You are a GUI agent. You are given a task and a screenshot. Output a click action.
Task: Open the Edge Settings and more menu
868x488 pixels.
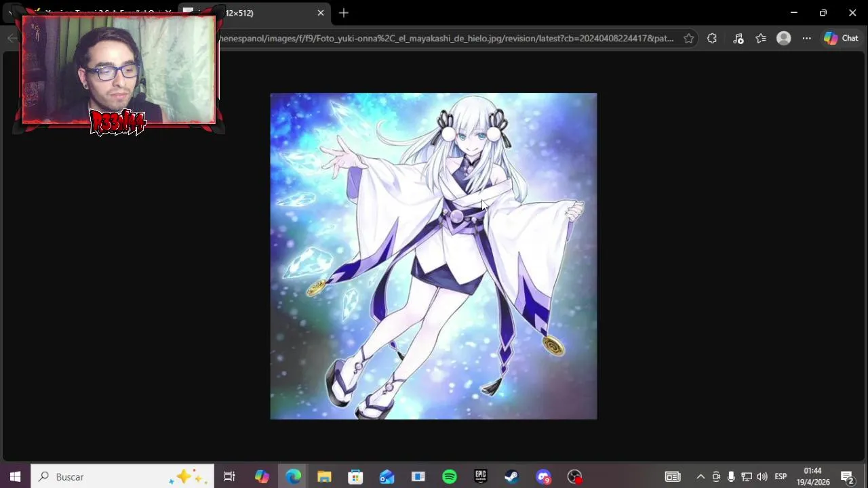806,39
